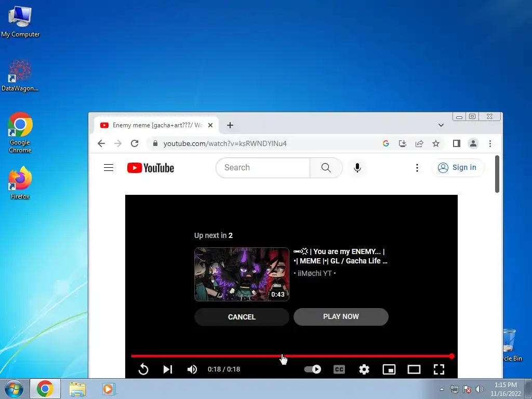The image size is (532, 399).
Task: Click the taskbar clock 1:15 PM
Action: pos(506,385)
